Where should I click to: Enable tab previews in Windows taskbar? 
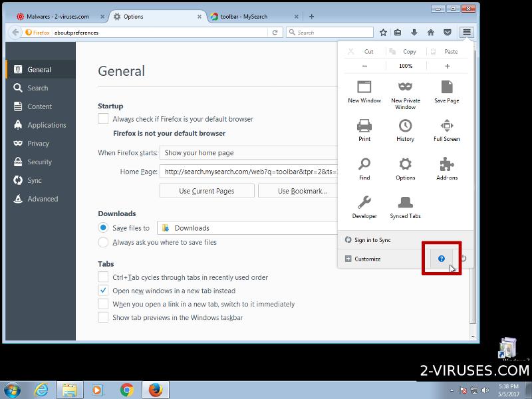(103, 317)
